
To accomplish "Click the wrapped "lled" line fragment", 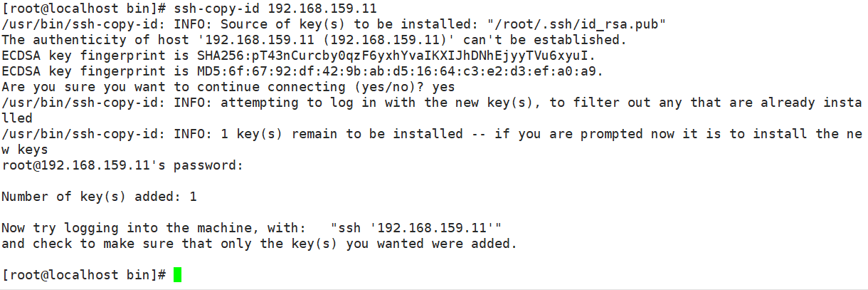I will 17,118.
